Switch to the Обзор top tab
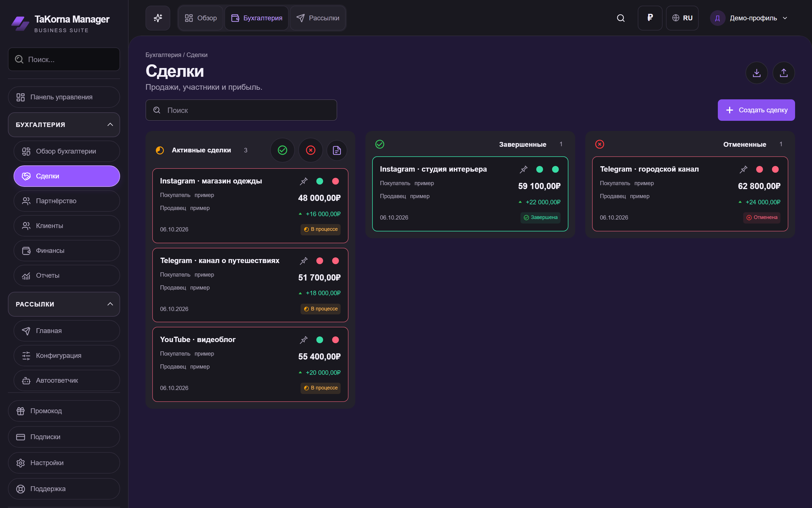Screen dimensions: 812x508 (201, 18)
